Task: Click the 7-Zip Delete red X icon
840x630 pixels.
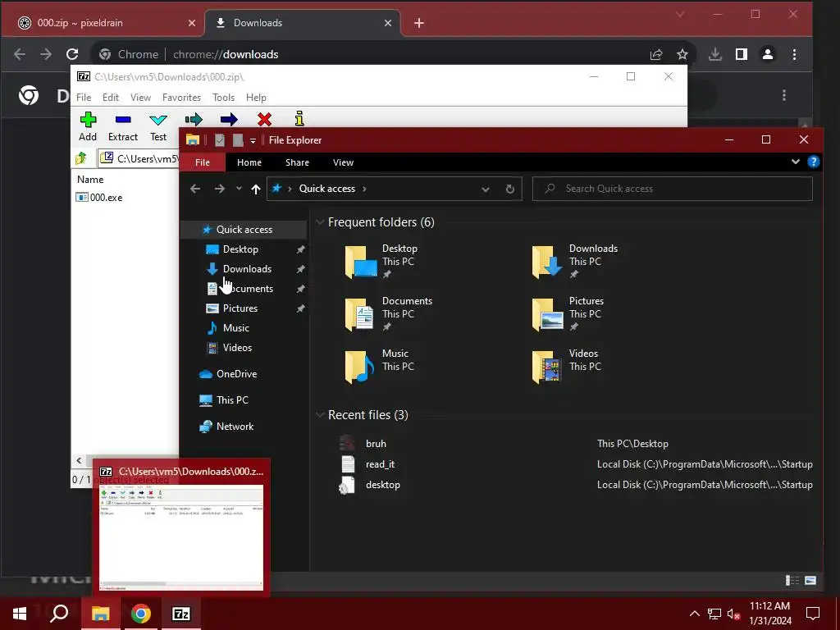Action: point(264,120)
